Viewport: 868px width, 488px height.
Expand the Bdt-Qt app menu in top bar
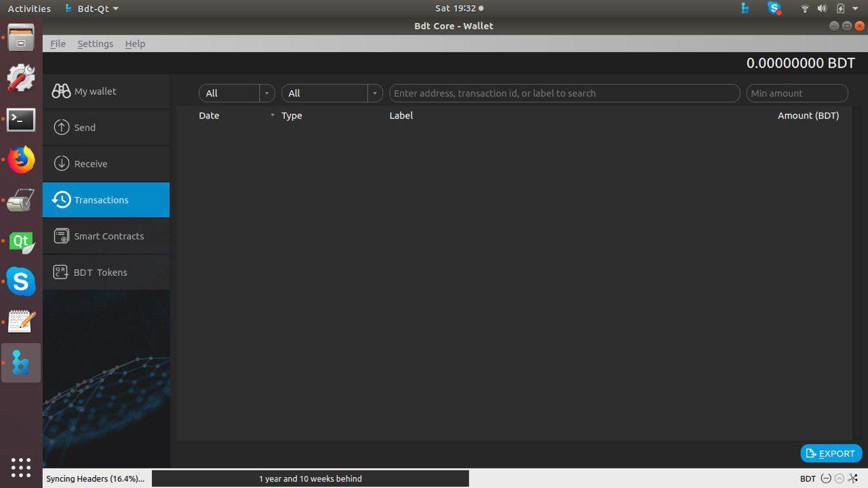(92, 9)
